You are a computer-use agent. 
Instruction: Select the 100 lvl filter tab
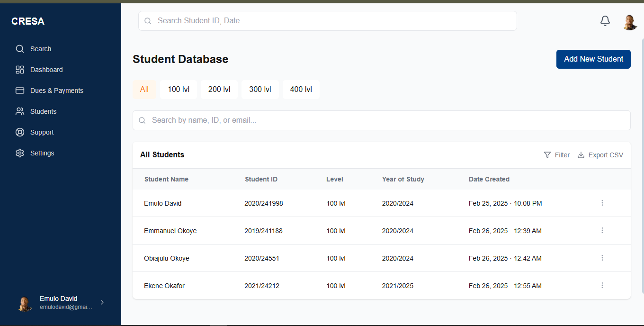[x=179, y=90]
